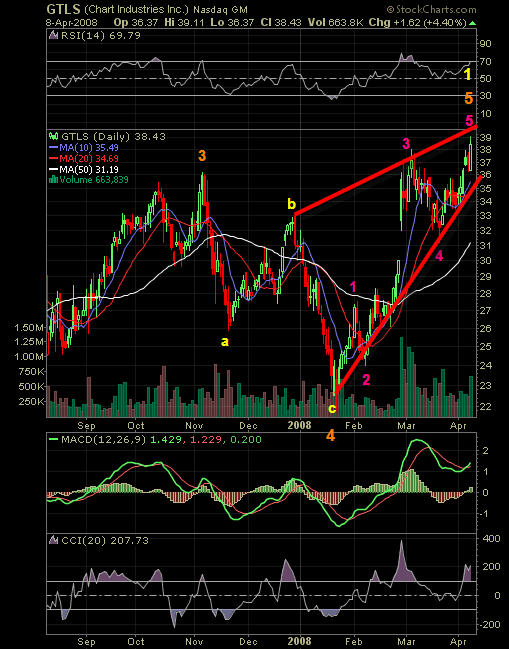This screenshot has height=649, width=509.
Task: Click the 39 price axis label
Action: click(x=486, y=137)
